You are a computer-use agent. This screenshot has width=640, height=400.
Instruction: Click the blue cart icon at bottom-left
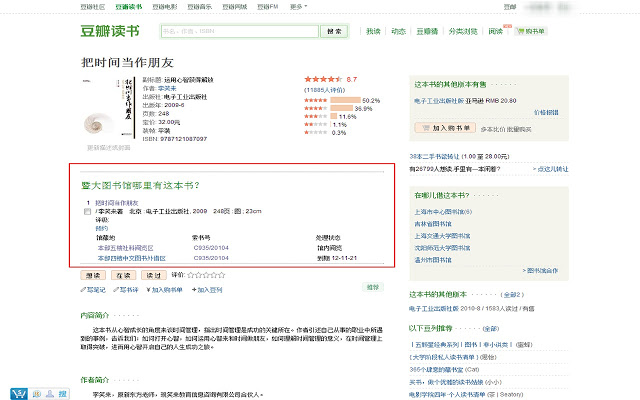19,393
